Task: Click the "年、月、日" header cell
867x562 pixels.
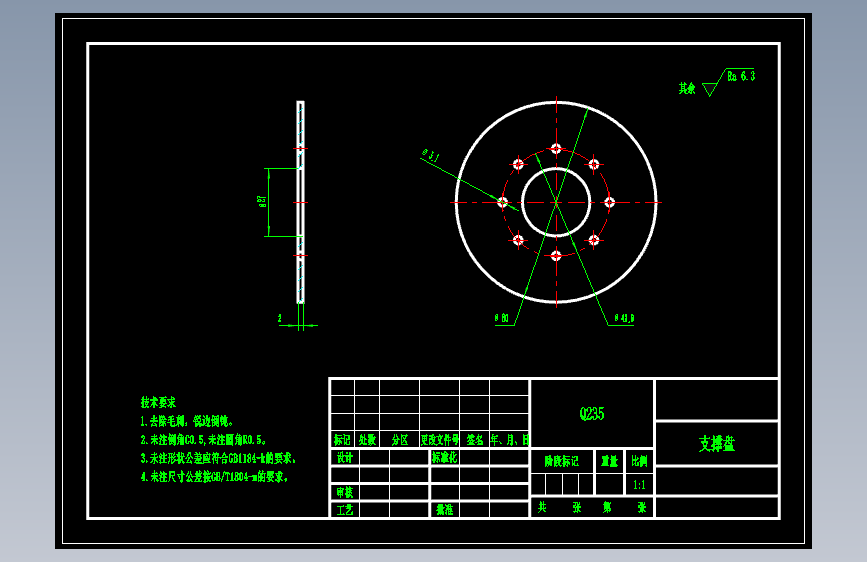Action: [509, 440]
